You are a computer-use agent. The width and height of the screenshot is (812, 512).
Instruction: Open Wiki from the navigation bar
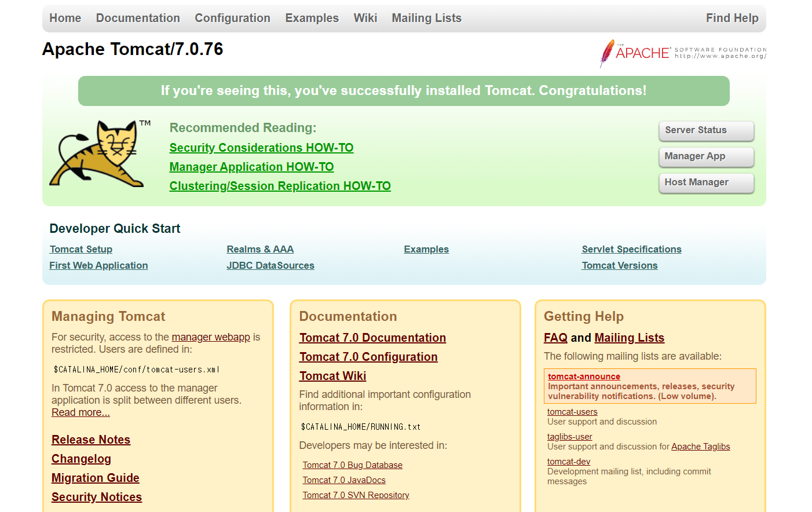point(365,18)
